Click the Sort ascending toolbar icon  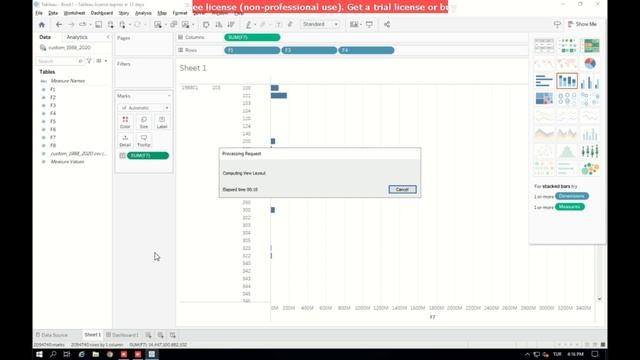click(218, 24)
